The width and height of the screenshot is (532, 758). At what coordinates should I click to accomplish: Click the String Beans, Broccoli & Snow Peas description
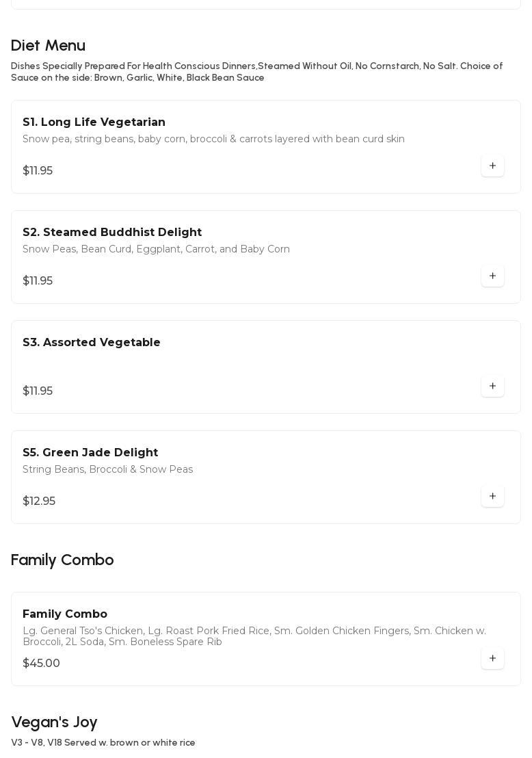pos(107,469)
